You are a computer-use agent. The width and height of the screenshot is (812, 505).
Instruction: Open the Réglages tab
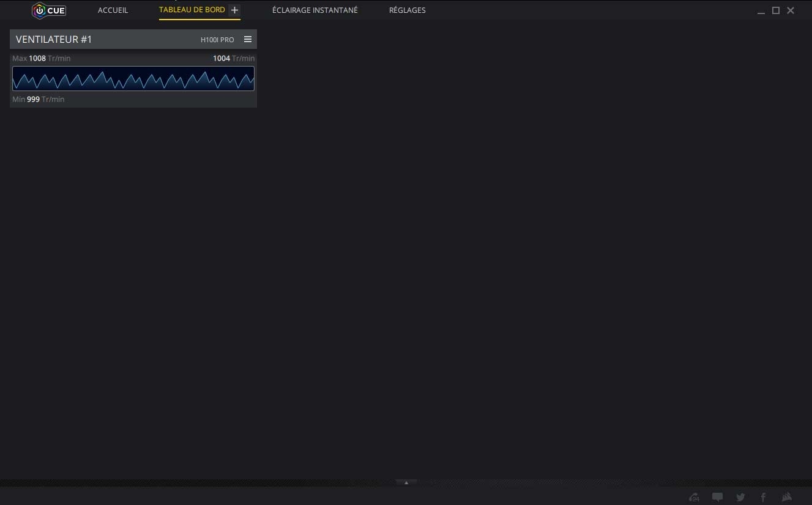[408, 10]
